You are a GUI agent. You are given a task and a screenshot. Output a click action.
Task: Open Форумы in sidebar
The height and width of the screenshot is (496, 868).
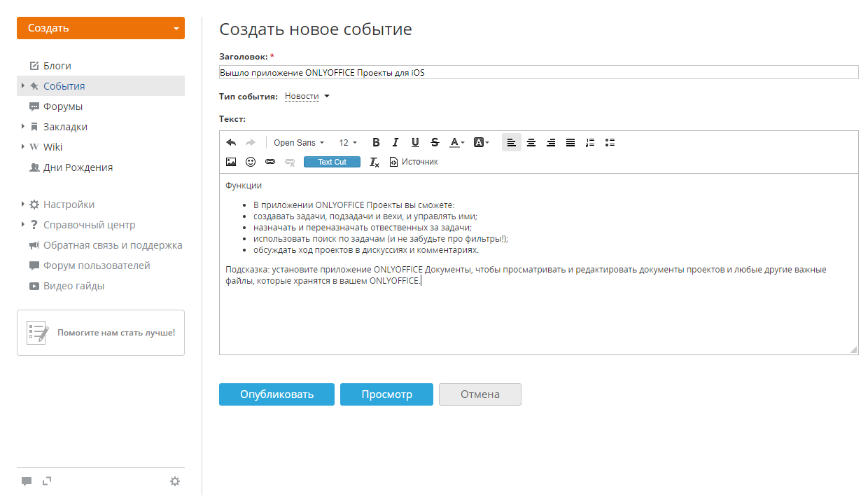tap(63, 106)
